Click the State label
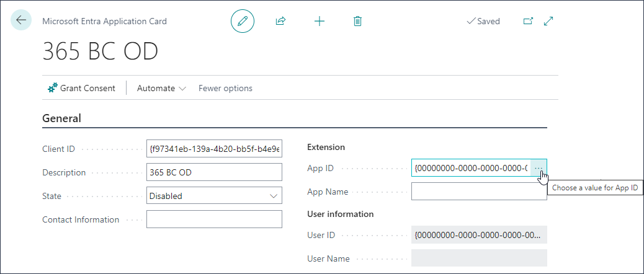The width and height of the screenshot is (644, 274). point(51,196)
